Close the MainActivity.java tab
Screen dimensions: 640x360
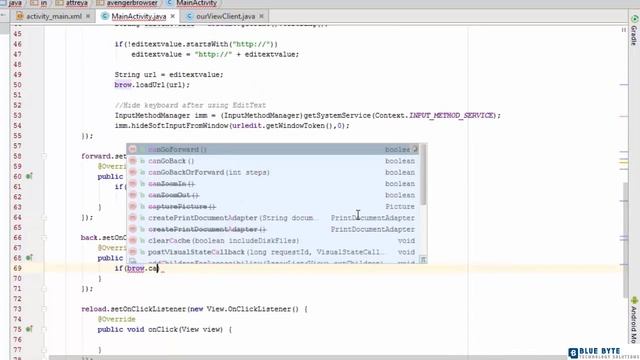coord(173,16)
